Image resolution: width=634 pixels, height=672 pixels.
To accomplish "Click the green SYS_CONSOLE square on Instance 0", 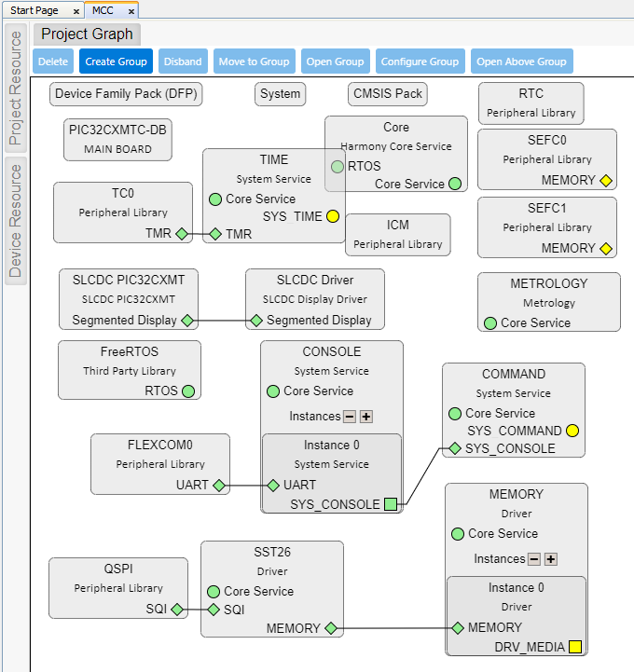I will [x=391, y=505].
